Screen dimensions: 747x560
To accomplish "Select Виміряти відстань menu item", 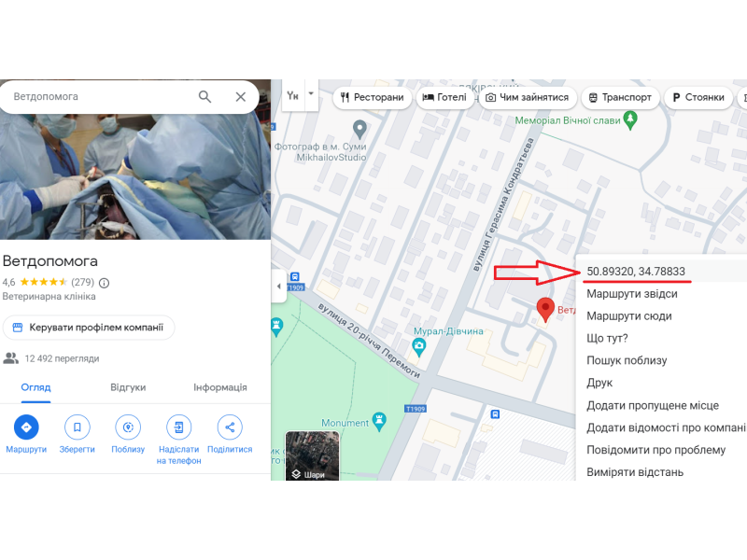I will click(x=661, y=472).
